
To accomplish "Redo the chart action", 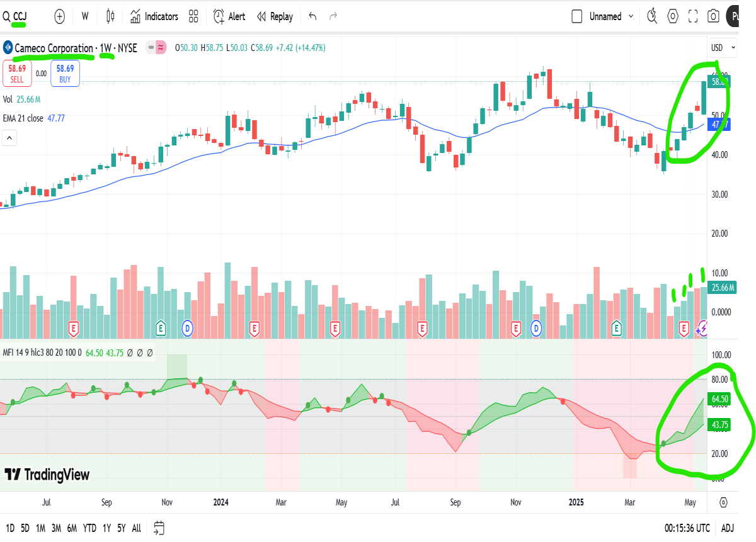I will 333,16.
